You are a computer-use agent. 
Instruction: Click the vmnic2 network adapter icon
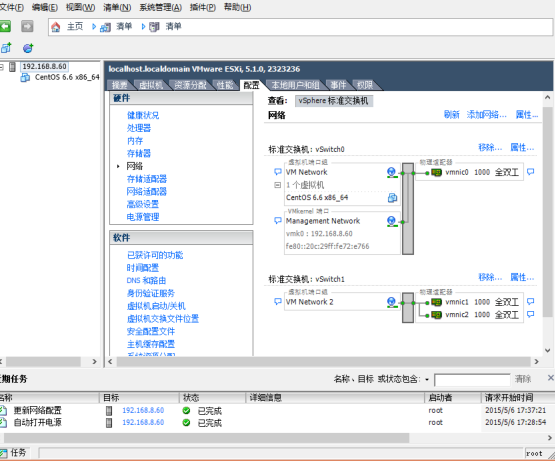(436, 315)
